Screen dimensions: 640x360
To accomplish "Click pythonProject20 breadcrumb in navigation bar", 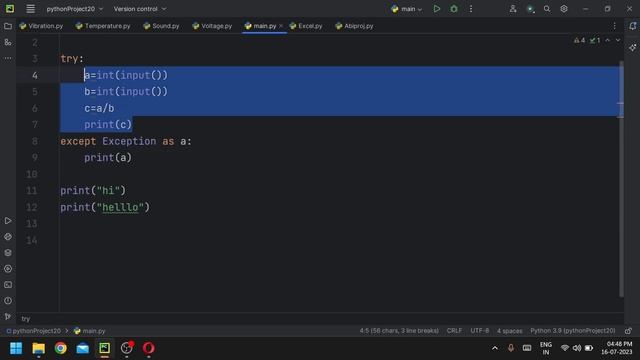I will click(33, 331).
